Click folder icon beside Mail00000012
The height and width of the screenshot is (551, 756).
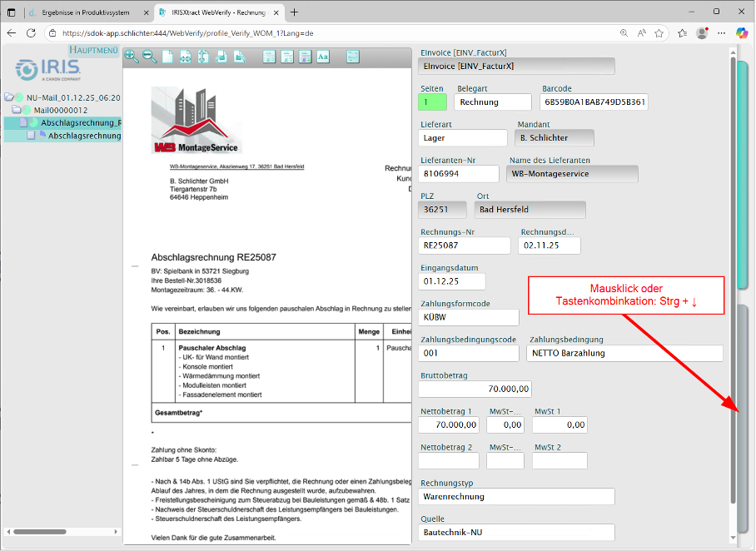click(17, 109)
